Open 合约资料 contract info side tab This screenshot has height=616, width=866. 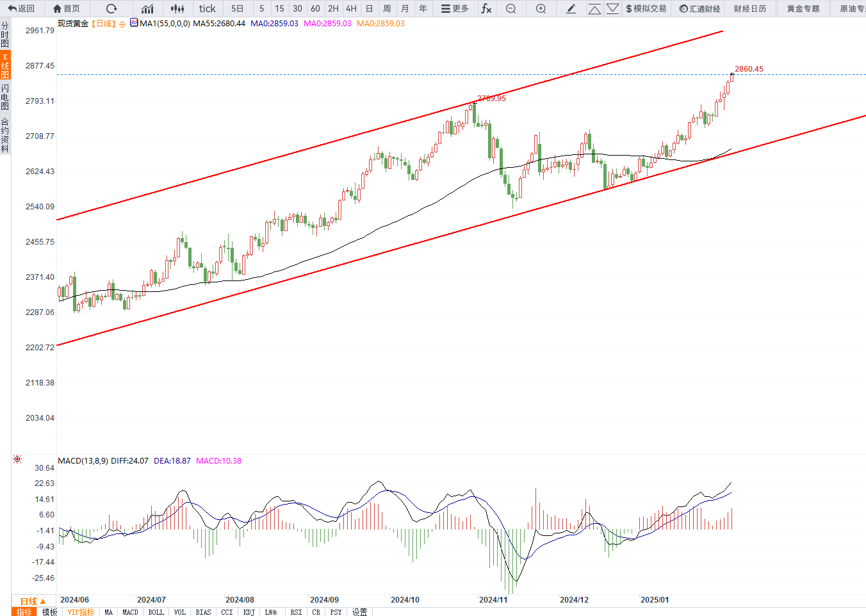pyautogui.click(x=5, y=134)
